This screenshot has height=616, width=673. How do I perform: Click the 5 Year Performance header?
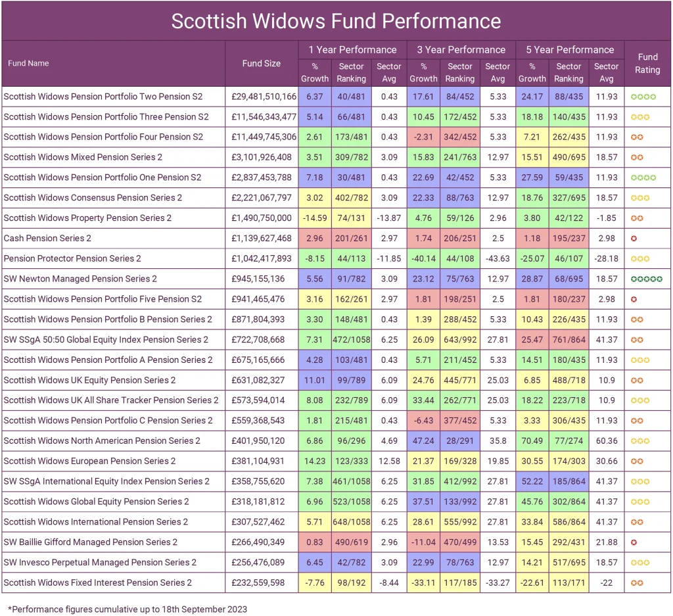point(569,49)
